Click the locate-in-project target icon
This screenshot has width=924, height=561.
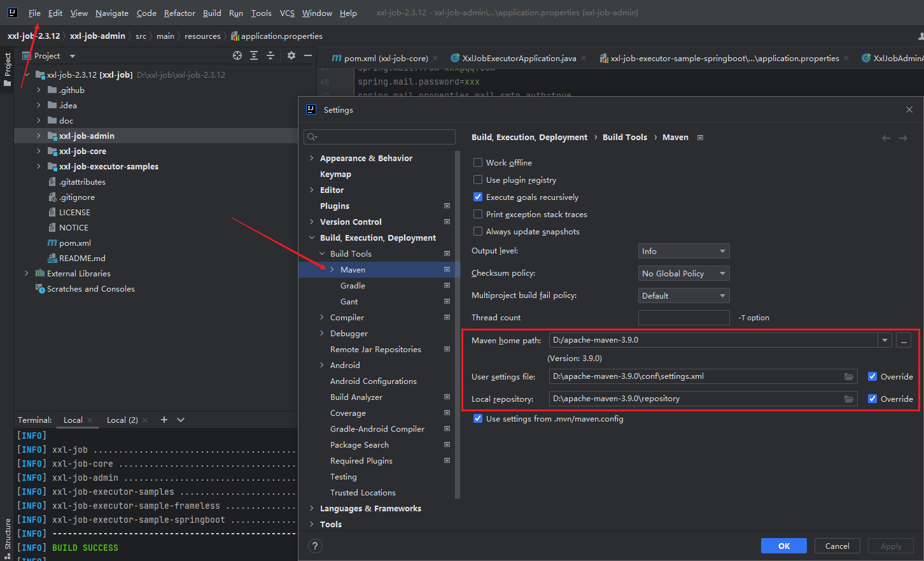tap(237, 55)
